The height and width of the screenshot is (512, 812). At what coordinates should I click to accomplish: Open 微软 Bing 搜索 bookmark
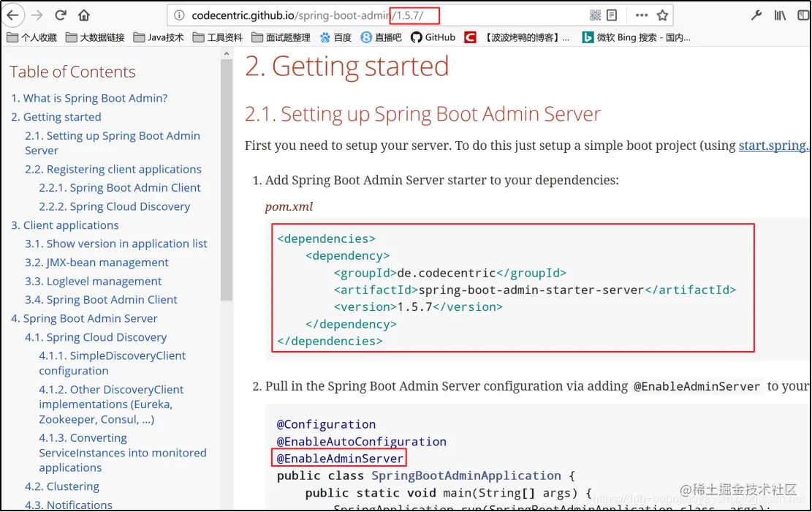[x=637, y=37]
